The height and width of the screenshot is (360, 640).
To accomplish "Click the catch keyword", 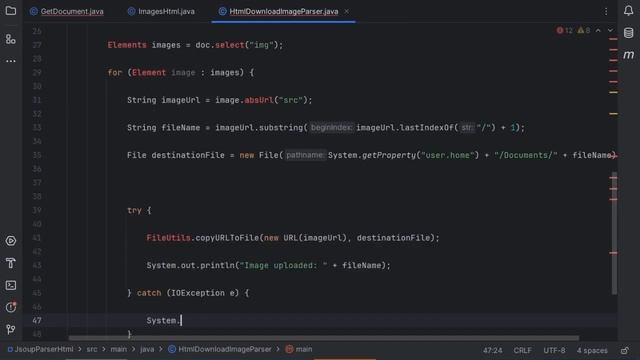I will (x=149, y=293).
